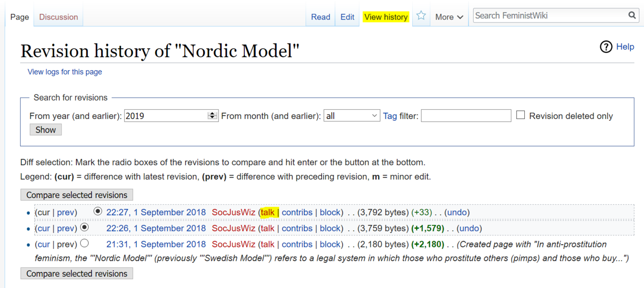
Task: Click the search magnifier icon
Action: coord(632,15)
